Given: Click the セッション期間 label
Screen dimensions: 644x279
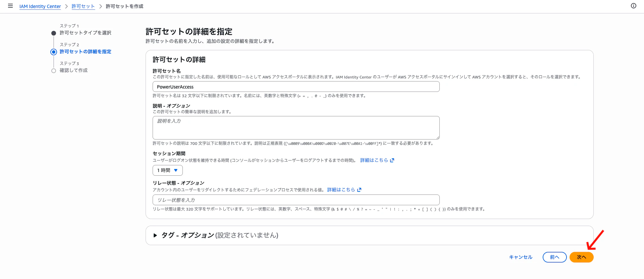Looking at the screenshot, I should [169, 154].
